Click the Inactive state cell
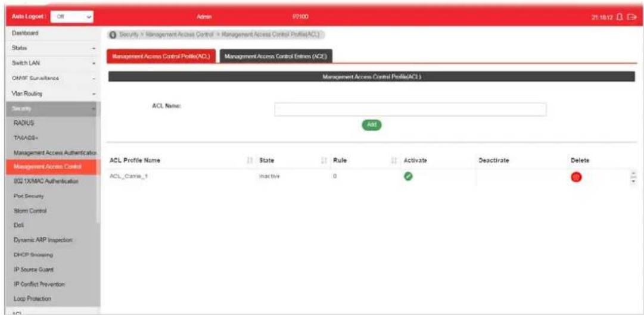Viewport: 644px width, 315px height. [269, 177]
